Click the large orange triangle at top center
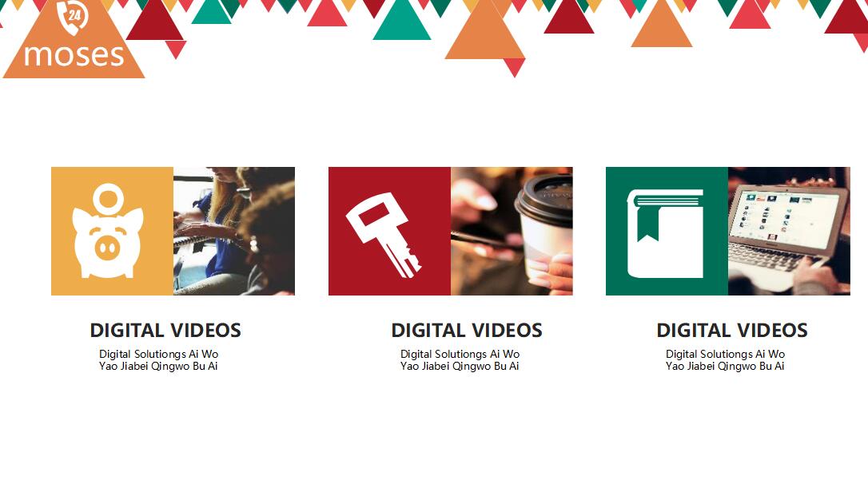Viewport: 868px width, 480px height. coord(485,34)
